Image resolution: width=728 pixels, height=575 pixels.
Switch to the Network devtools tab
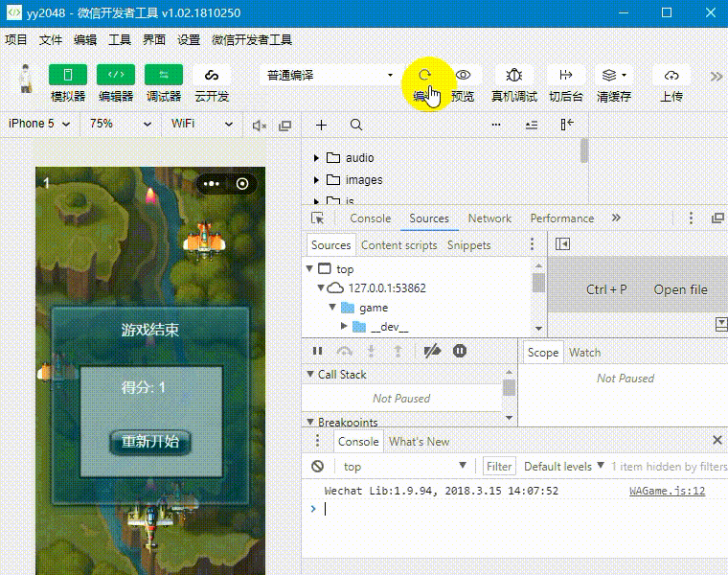[x=489, y=218]
